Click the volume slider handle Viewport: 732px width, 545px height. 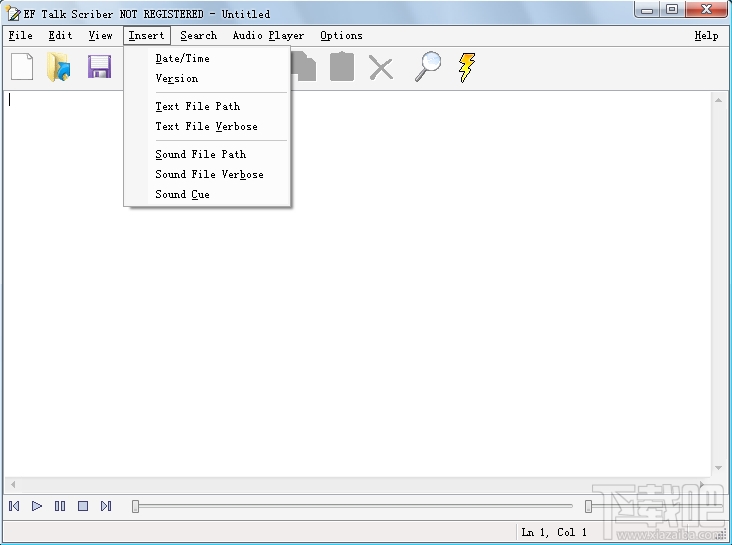(x=588, y=506)
